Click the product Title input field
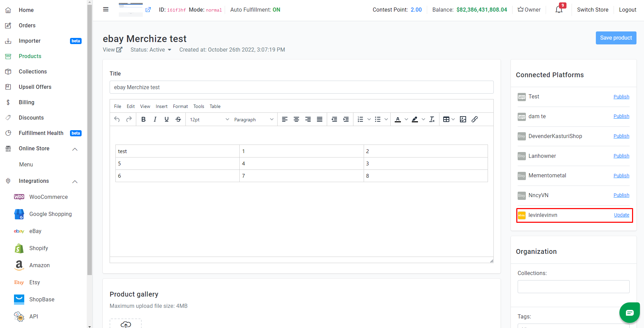Image resolution: width=644 pixels, height=328 pixels. pyautogui.click(x=302, y=87)
